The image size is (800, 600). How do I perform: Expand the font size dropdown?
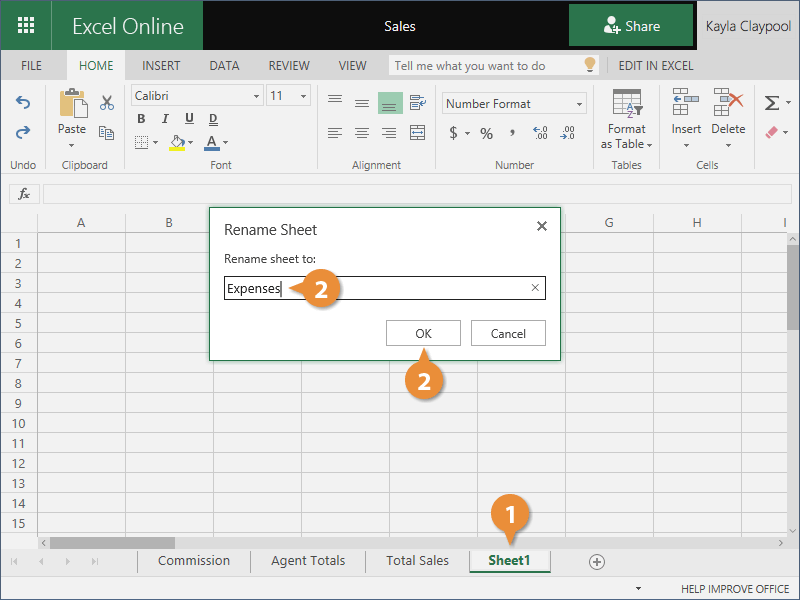[x=304, y=96]
